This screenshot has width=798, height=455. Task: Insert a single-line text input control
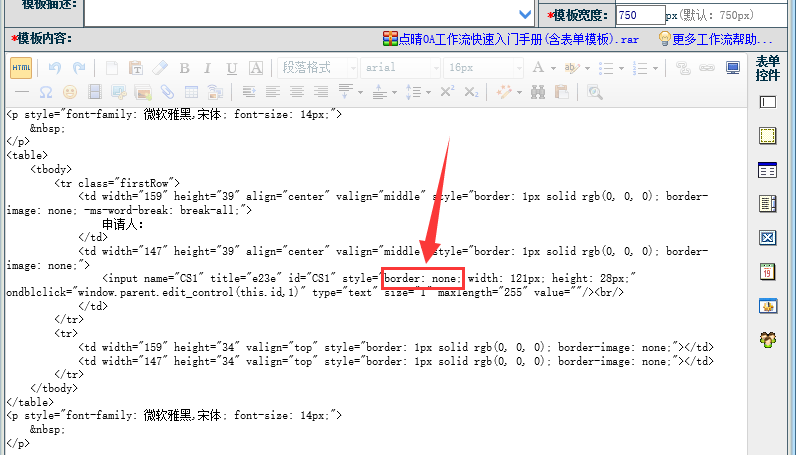(x=768, y=102)
